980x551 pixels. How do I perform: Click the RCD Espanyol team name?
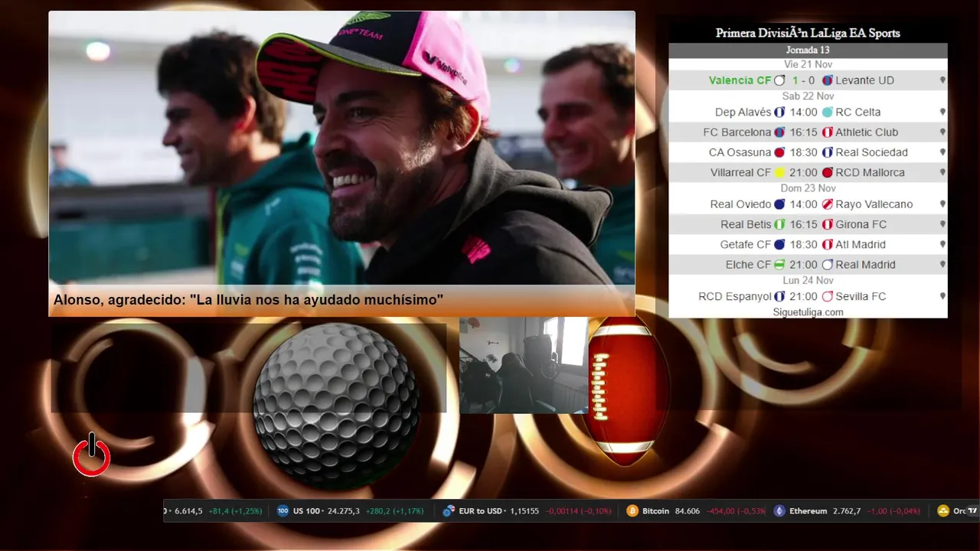click(735, 296)
